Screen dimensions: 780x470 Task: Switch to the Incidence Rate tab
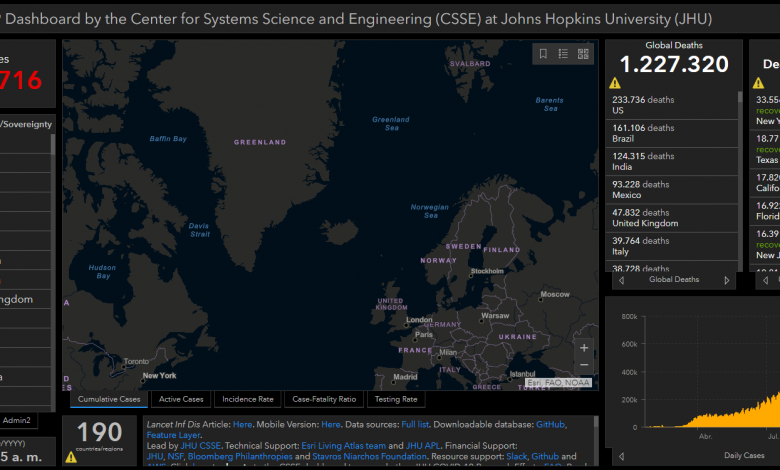pos(248,399)
